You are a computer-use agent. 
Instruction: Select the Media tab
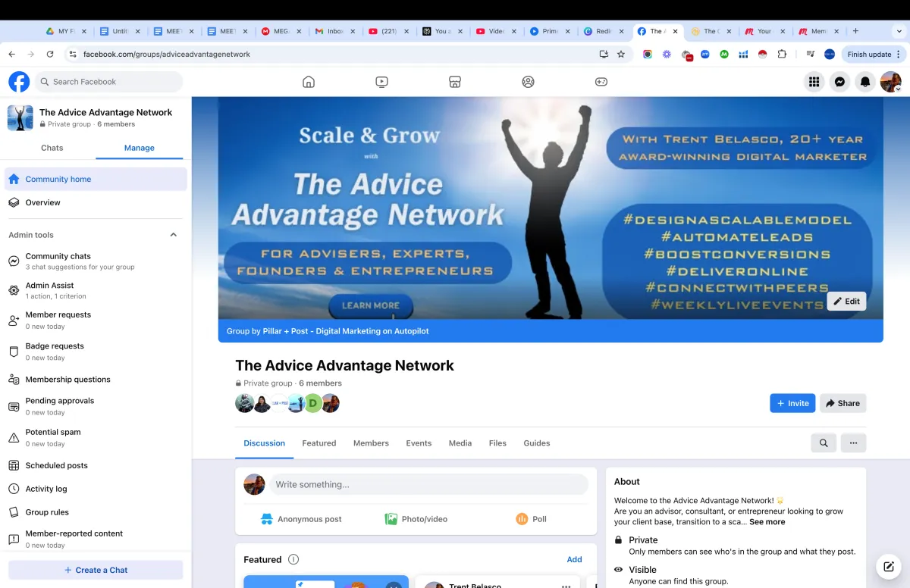coord(460,443)
